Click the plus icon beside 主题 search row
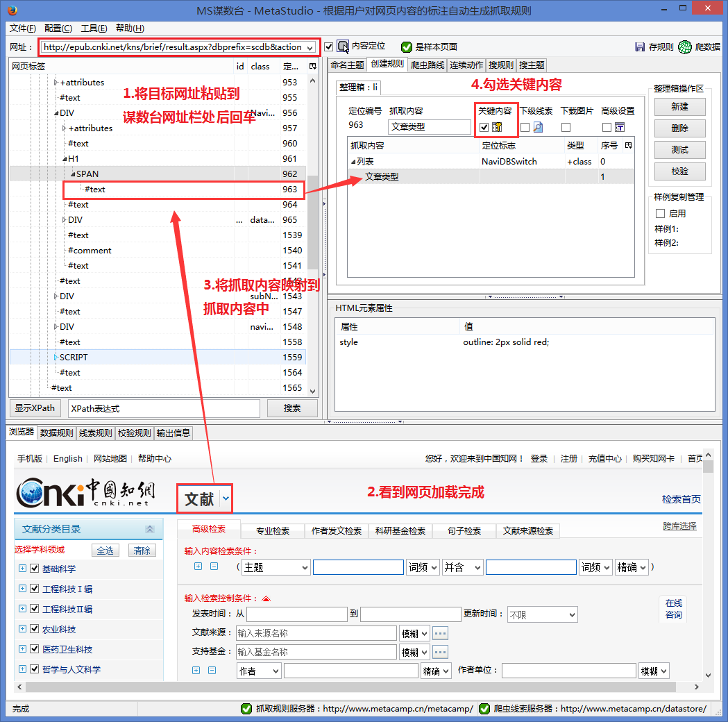The height and width of the screenshot is (722, 728). 198,566
